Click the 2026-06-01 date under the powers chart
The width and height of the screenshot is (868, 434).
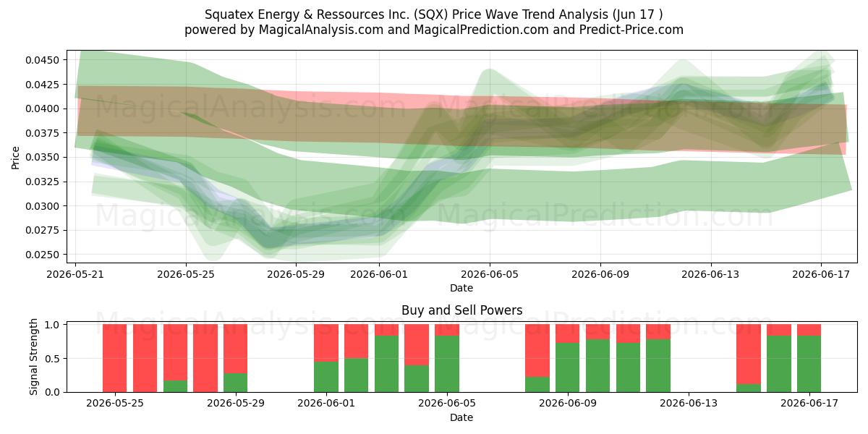tap(326, 404)
